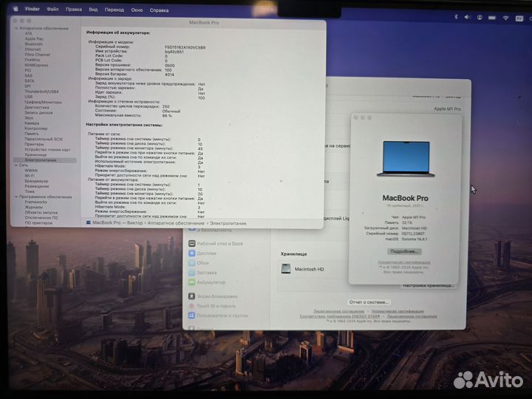
Task: Click Bluetooth icon in menu bar
Action: click(456, 17)
